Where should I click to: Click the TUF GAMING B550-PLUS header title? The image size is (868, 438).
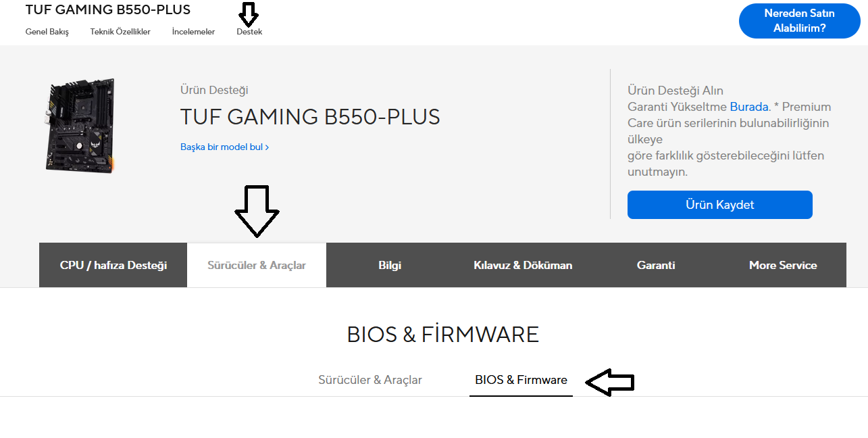point(108,9)
